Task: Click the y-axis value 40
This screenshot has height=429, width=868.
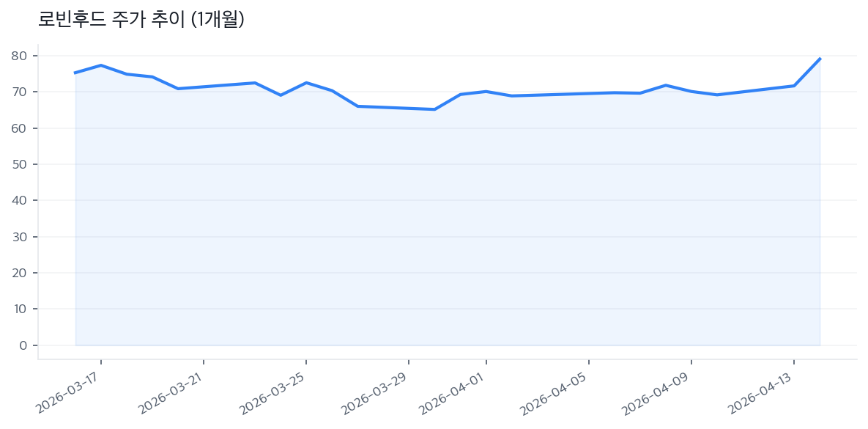Action: click(19, 200)
